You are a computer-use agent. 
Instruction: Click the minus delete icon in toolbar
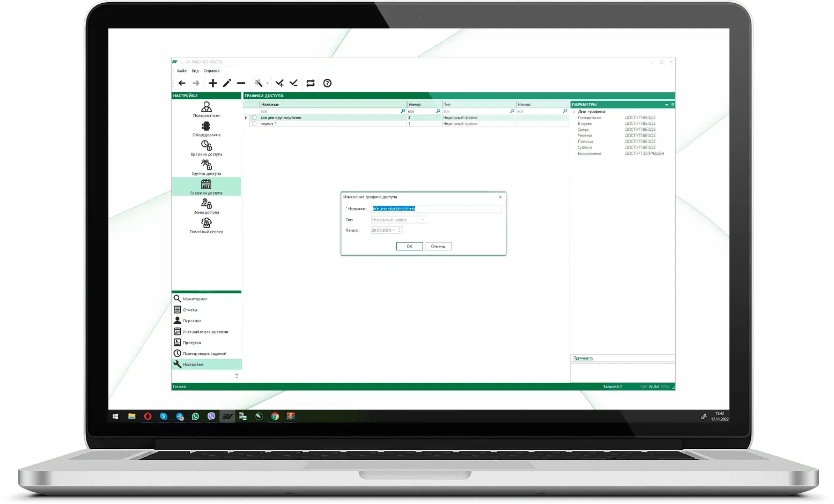click(241, 83)
